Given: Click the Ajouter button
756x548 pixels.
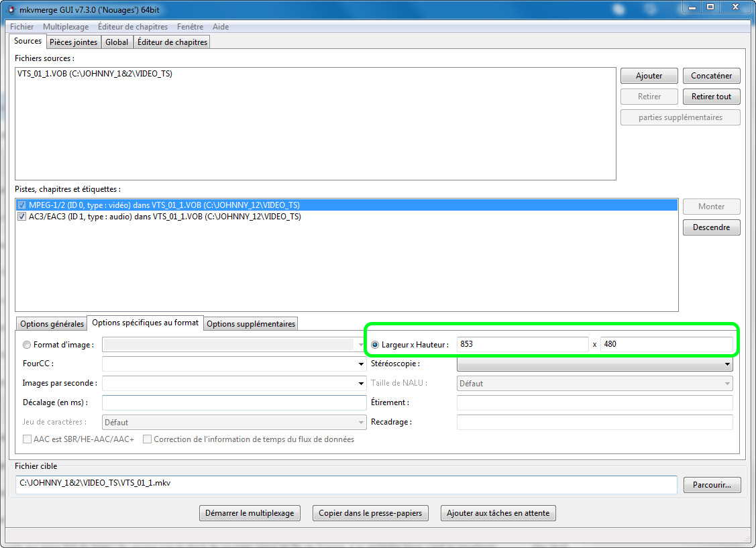Looking at the screenshot, I should (x=649, y=76).
